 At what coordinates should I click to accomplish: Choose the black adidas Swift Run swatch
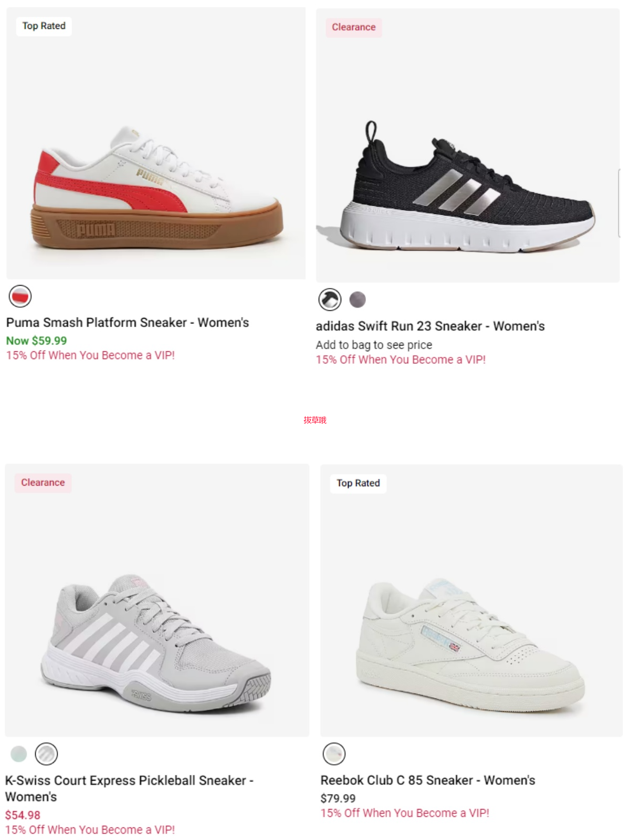pyautogui.click(x=330, y=300)
